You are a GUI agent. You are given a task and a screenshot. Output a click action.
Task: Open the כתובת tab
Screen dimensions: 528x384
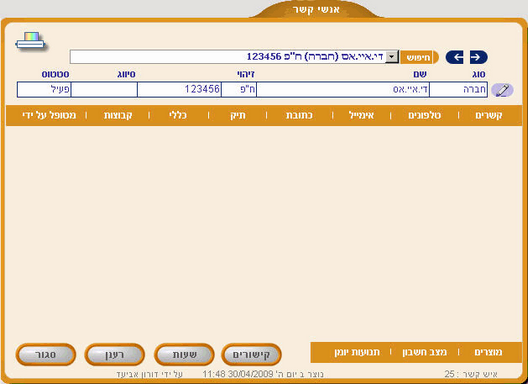tap(299, 116)
